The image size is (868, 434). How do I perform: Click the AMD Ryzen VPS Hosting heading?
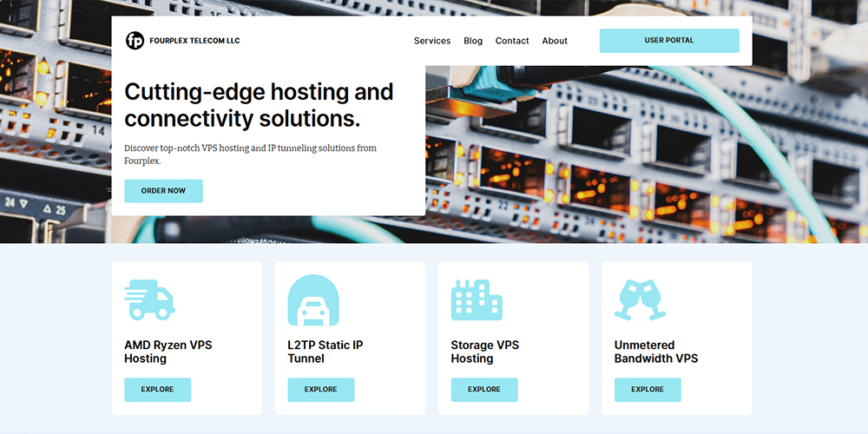(x=168, y=352)
